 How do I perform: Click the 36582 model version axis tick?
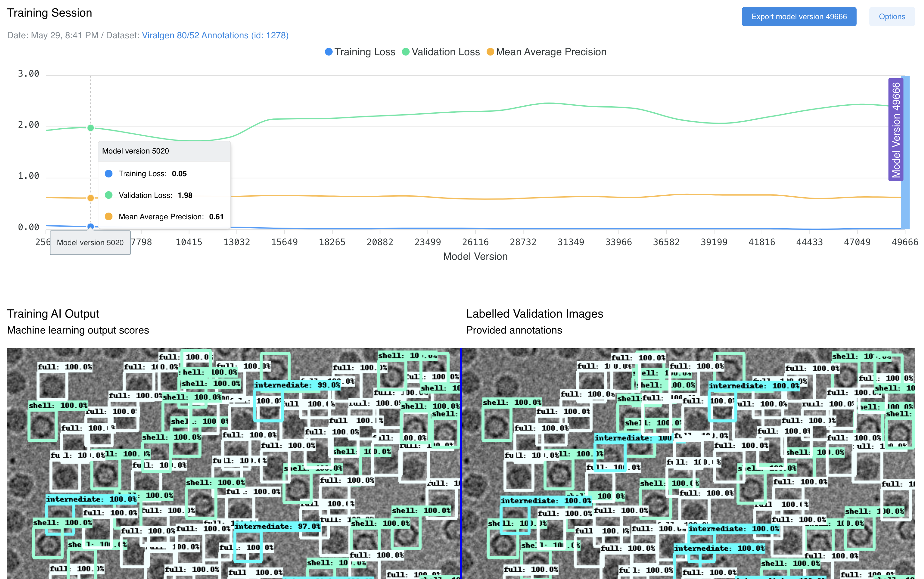[x=666, y=242]
